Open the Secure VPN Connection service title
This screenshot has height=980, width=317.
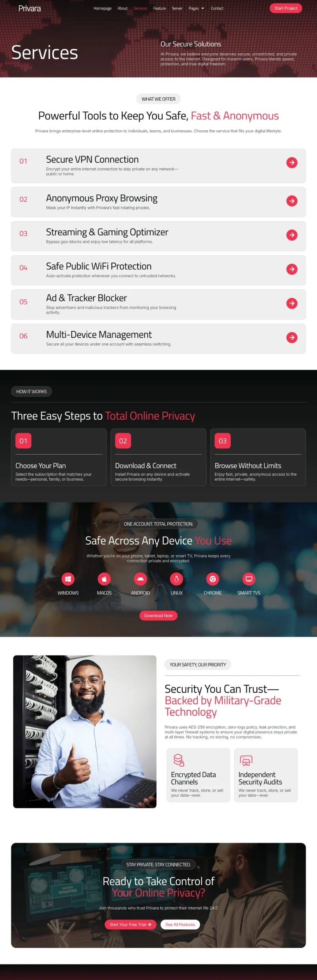92,160
